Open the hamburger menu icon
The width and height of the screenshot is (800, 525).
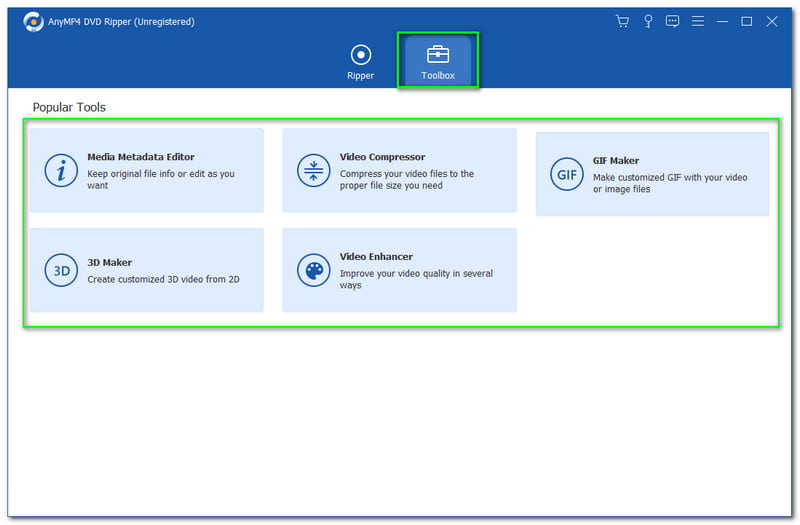697,21
